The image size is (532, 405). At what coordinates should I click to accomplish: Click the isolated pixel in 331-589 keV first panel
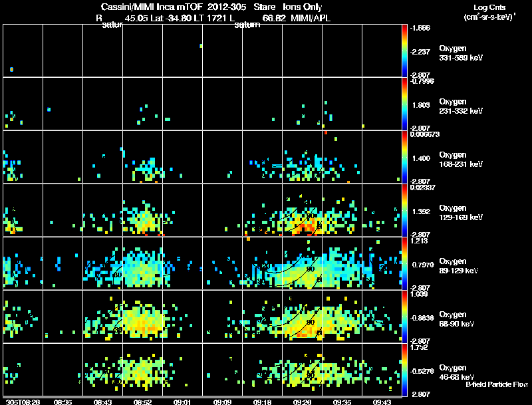point(11,70)
